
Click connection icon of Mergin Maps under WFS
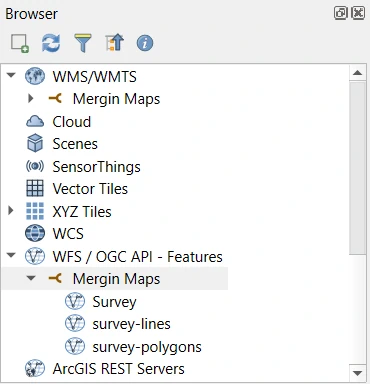[x=55, y=278]
